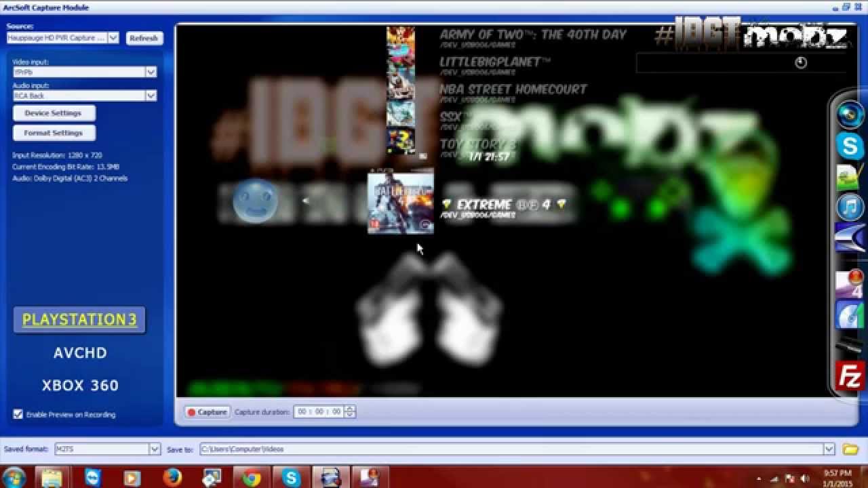Switch to the ArcSoft capture taskbar icon
The width and height of the screenshot is (868, 488).
(x=331, y=478)
